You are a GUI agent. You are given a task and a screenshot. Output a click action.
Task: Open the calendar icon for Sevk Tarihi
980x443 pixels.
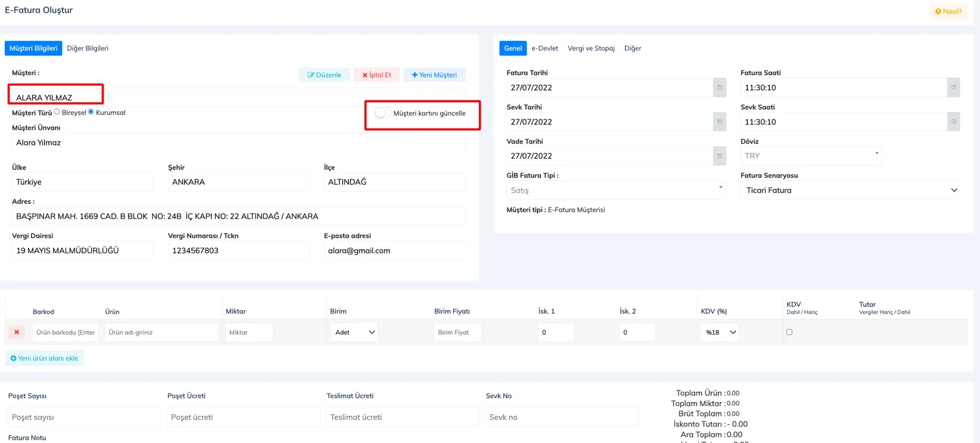pyautogui.click(x=719, y=122)
